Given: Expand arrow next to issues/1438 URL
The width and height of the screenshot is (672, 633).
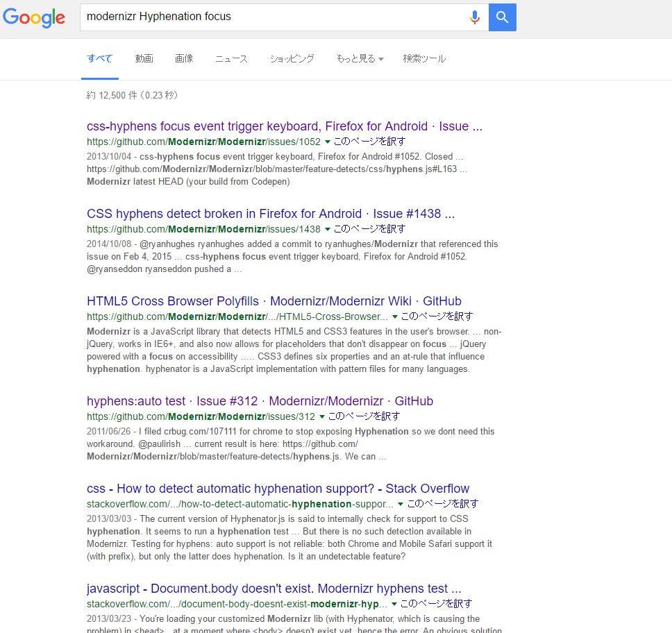Looking at the screenshot, I should (328, 229).
